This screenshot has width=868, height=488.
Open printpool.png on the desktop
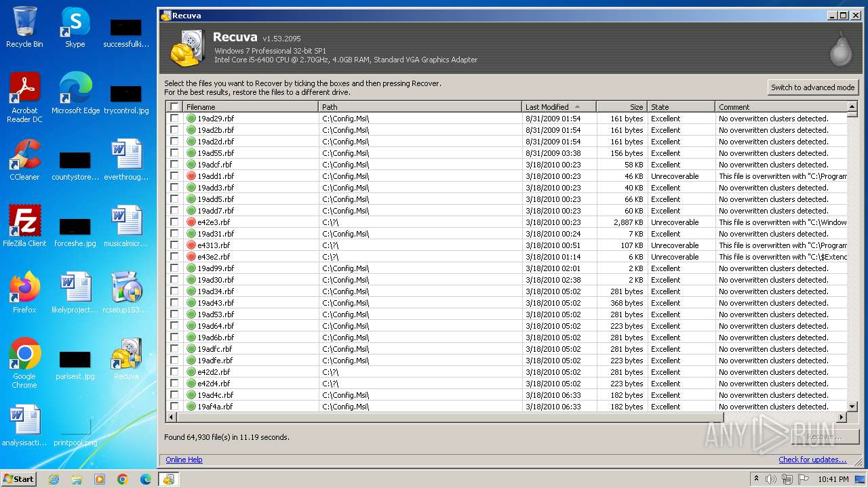coord(75,431)
